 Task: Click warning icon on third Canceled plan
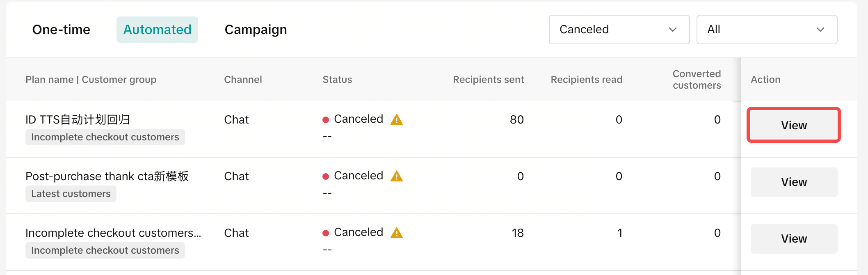[397, 233]
